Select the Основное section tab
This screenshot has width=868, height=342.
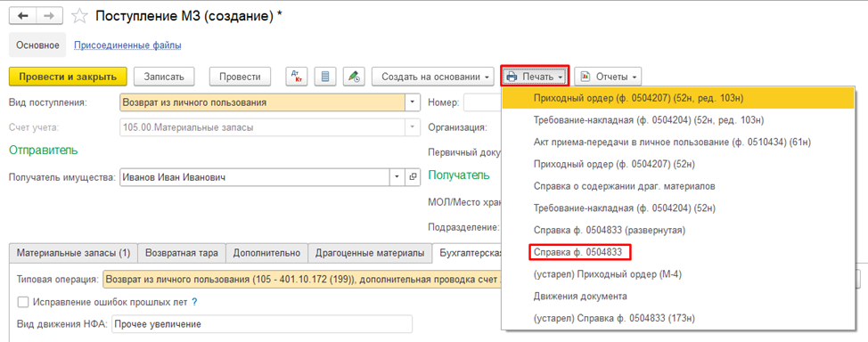[x=37, y=45]
